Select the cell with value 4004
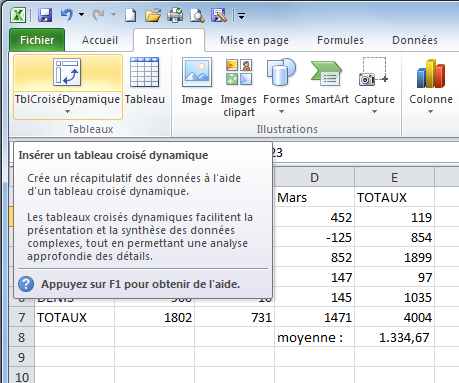This screenshot has height=383, width=459. pyautogui.click(x=394, y=317)
